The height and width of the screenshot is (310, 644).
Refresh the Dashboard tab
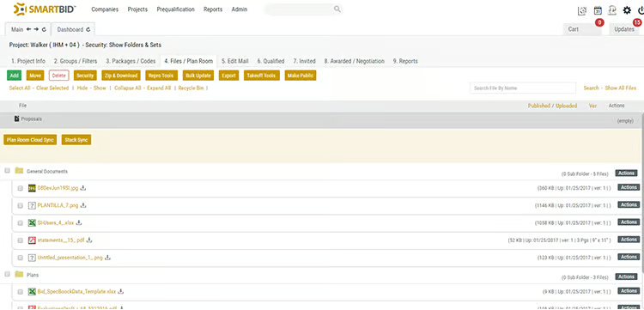tap(88, 29)
